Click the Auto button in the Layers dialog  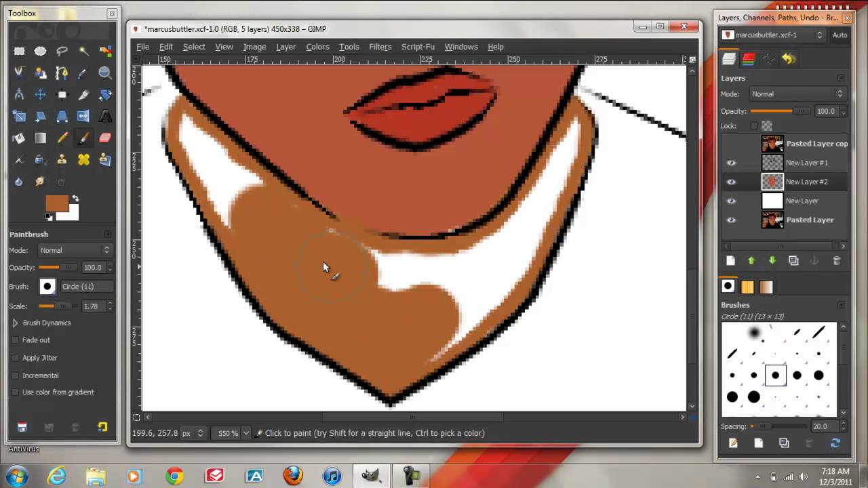[840, 34]
